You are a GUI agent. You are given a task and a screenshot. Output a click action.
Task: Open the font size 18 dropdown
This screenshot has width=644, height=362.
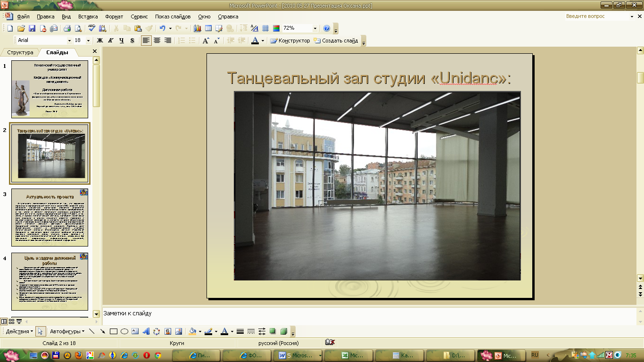(89, 41)
